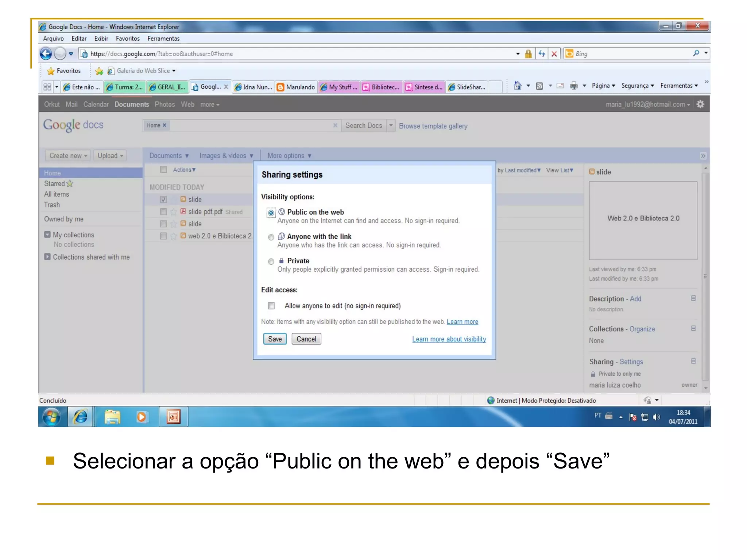The width and height of the screenshot is (747, 560).
Task: Click the network tray icon
Action: (x=645, y=417)
